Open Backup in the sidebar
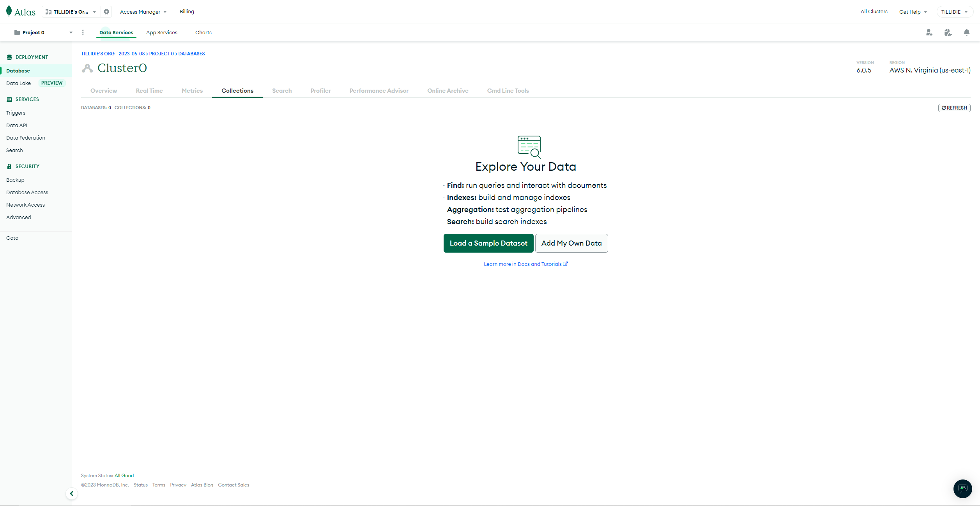Screen dimensions: 980x506 [15, 180]
